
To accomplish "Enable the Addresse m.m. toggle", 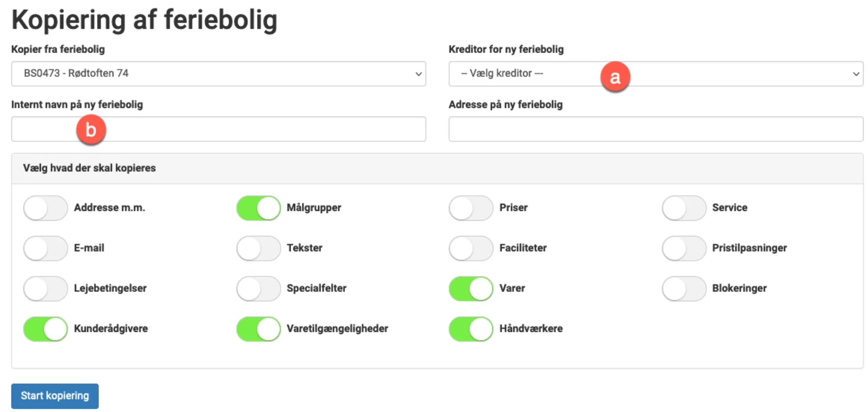I will 45,208.
